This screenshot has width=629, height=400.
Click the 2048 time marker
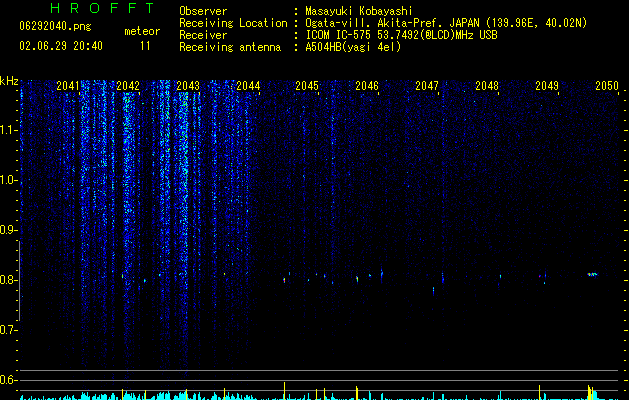click(487, 86)
